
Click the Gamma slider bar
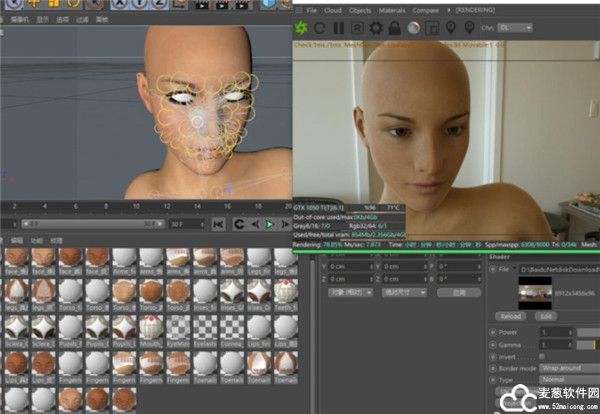(x=585, y=343)
